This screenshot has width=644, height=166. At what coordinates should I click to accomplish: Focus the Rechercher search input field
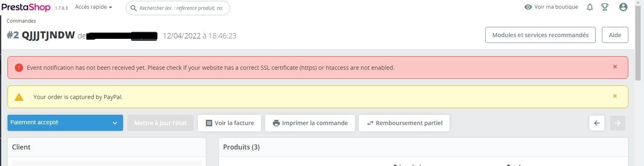pos(182,8)
